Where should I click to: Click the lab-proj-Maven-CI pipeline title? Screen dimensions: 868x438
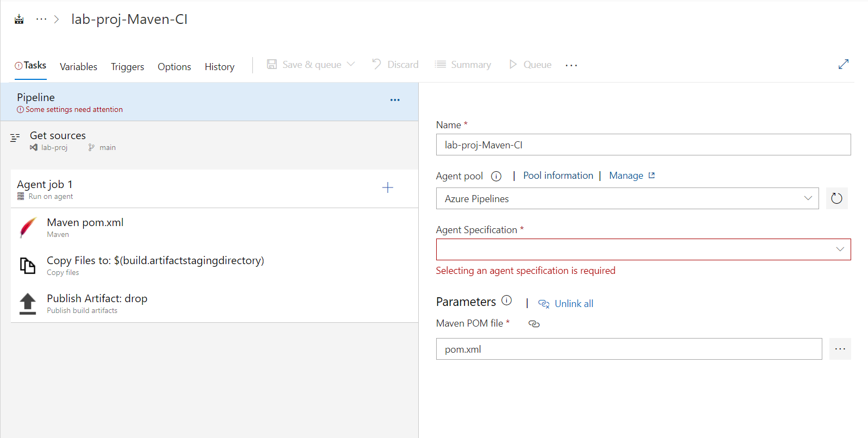[129, 20]
